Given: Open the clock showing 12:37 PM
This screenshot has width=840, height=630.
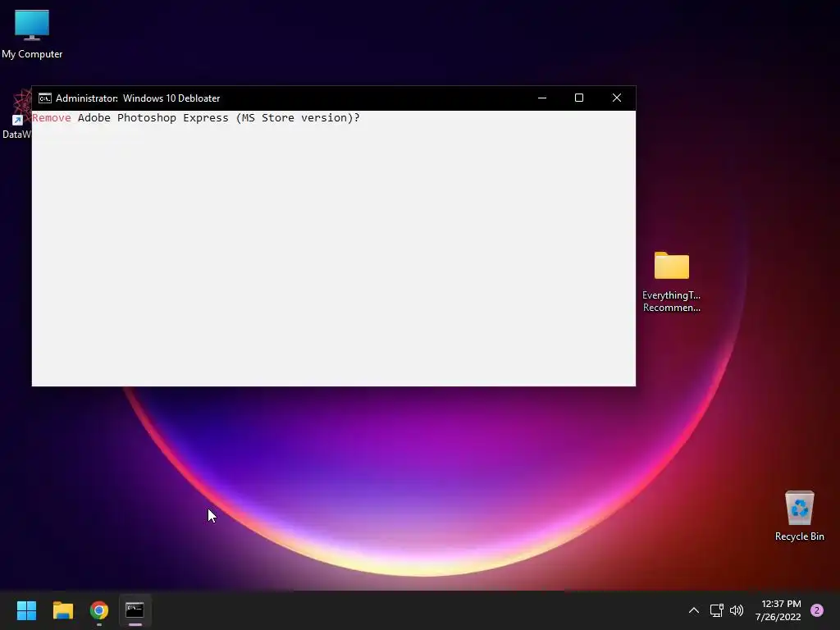Looking at the screenshot, I should [778, 610].
